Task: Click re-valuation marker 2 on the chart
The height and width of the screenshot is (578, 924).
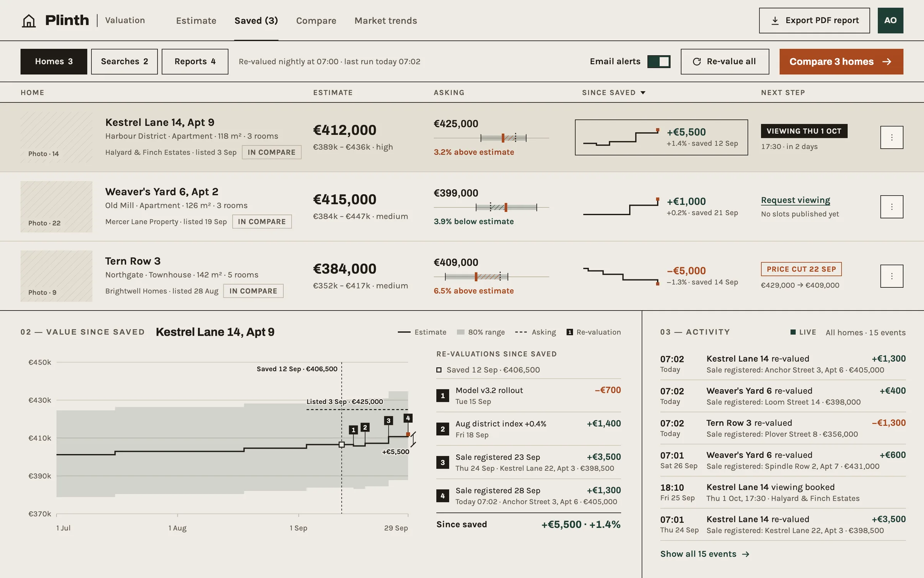Action: (365, 427)
